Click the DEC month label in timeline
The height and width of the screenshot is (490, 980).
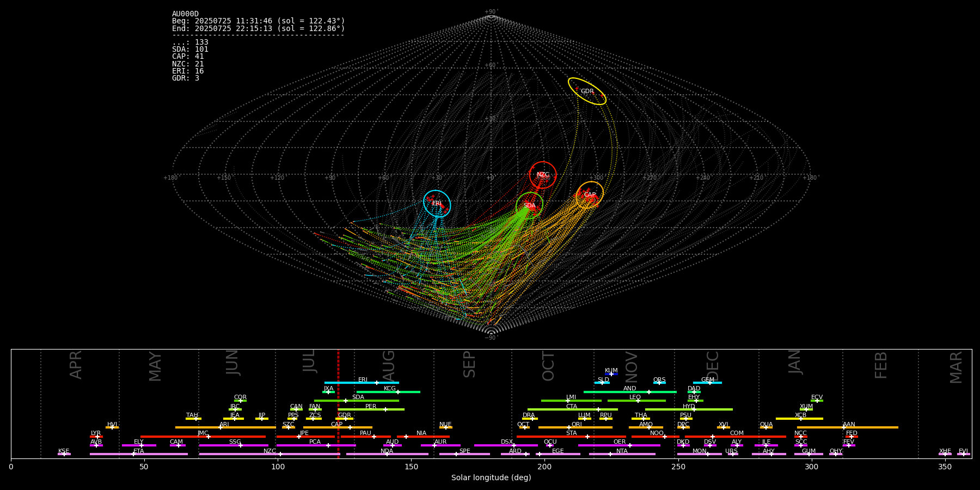[712, 366]
